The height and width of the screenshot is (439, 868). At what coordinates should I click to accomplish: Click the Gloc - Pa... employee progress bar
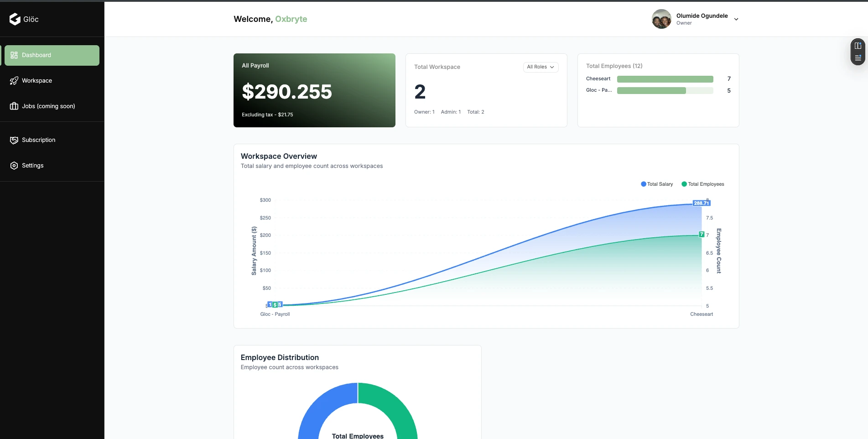click(x=665, y=90)
